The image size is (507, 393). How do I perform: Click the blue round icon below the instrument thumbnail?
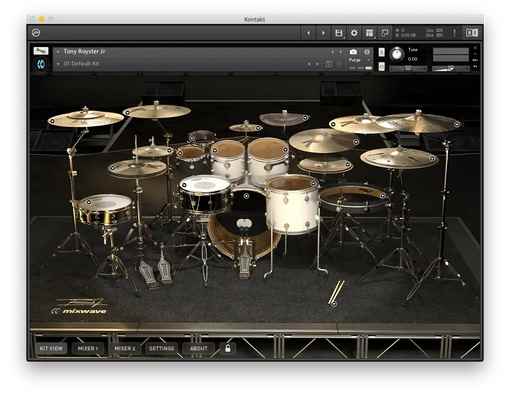tap(41, 64)
